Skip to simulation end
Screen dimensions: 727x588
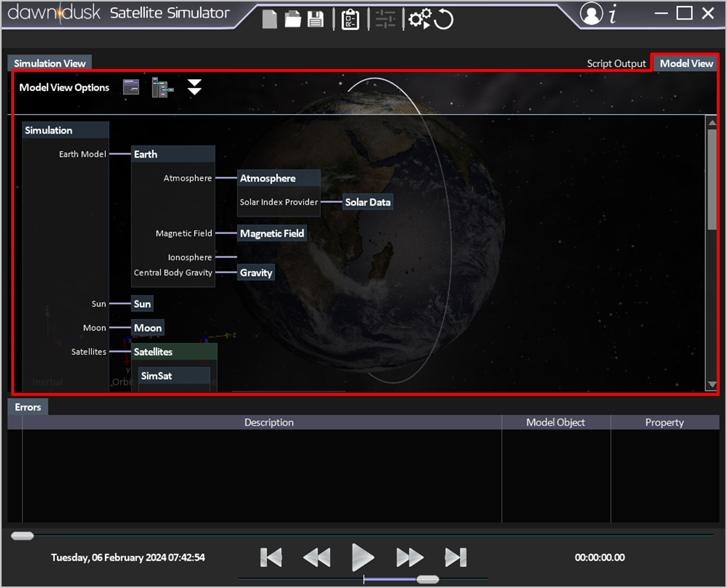tap(456, 557)
